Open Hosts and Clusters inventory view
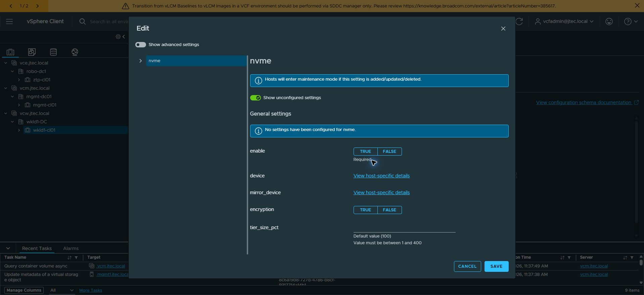The image size is (644, 295). 10,52
